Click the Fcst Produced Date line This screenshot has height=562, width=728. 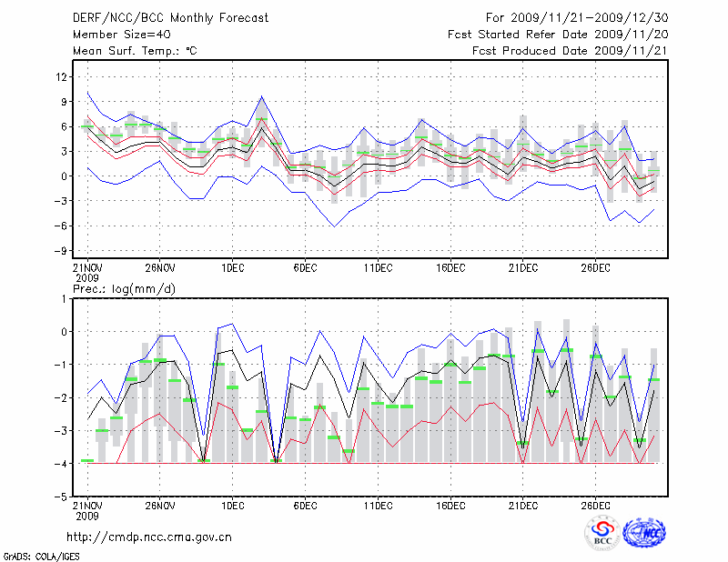click(x=563, y=51)
